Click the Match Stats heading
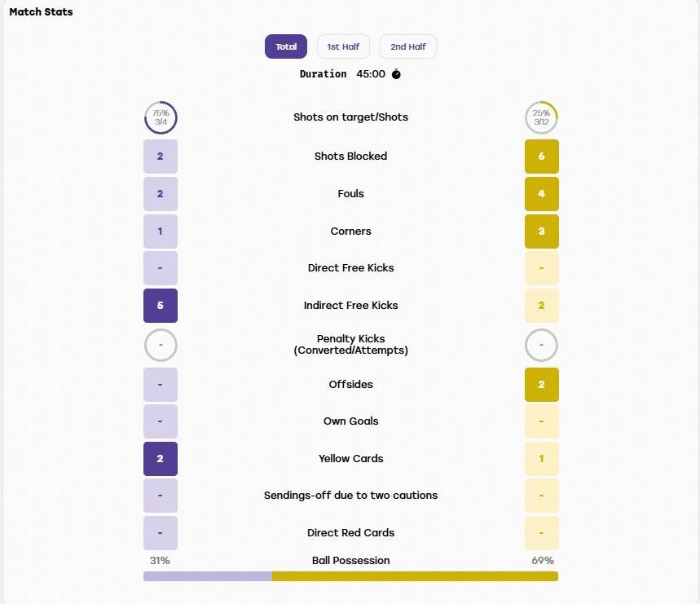 pyautogui.click(x=41, y=12)
